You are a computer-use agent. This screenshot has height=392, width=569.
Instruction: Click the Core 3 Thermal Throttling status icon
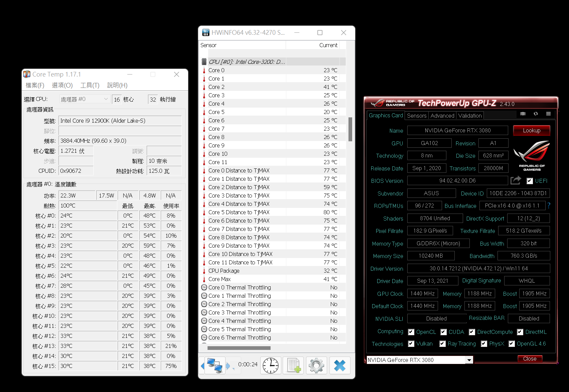pyautogui.click(x=204, y=312)
